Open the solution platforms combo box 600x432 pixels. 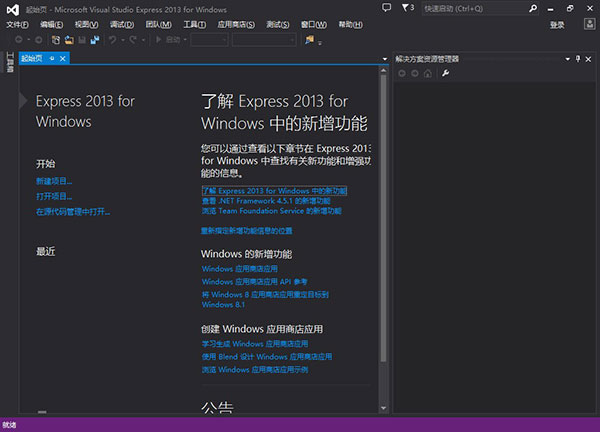point(264,39)
